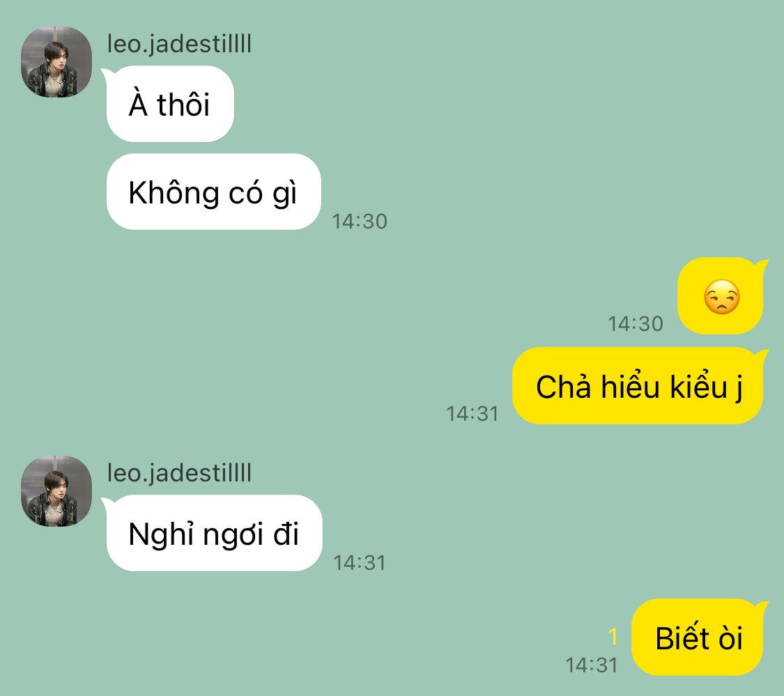
Task: Tap the 14:31 timestamp beside 'Nghỉ ngơi đi'
Action: point(360,563)
